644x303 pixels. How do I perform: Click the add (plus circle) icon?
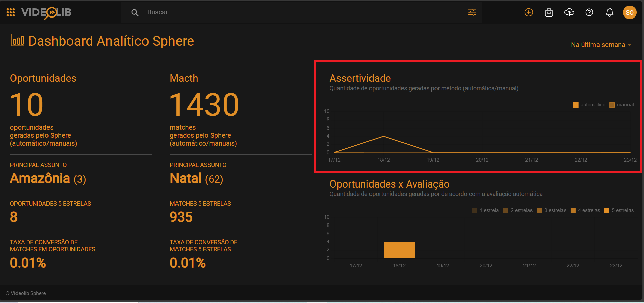529,12
